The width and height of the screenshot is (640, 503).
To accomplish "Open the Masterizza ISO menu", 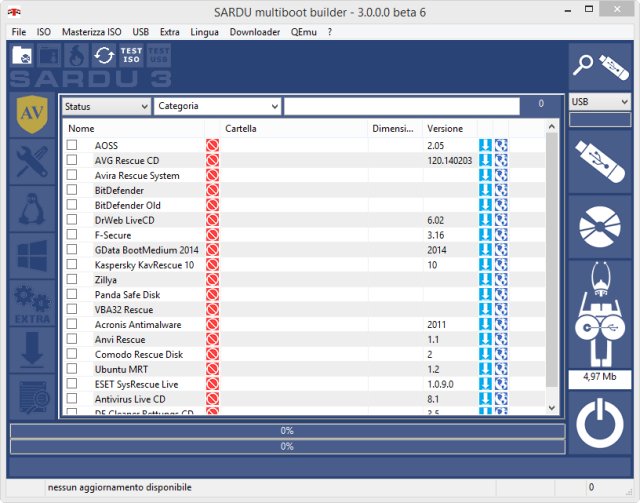I will click(x=91, y=32).
